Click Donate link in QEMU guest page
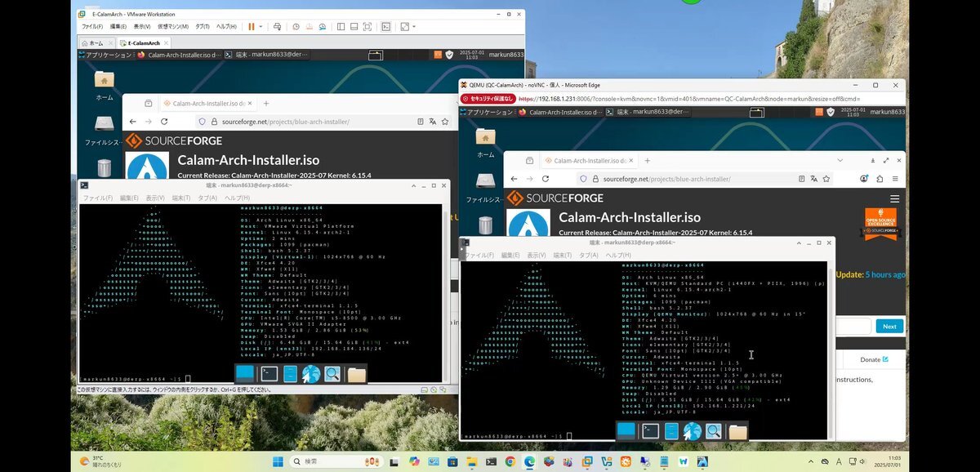The height and width of the screenshot is (472, 980). 873,359
